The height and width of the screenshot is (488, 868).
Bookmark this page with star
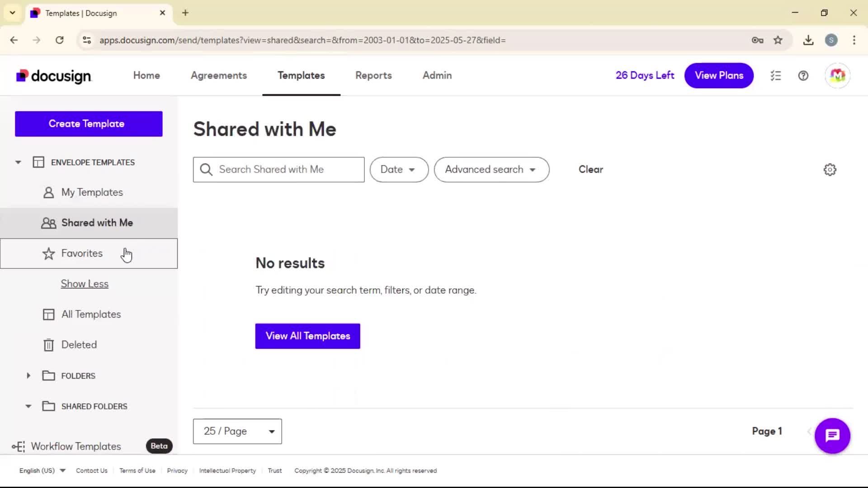coord(778,40)
